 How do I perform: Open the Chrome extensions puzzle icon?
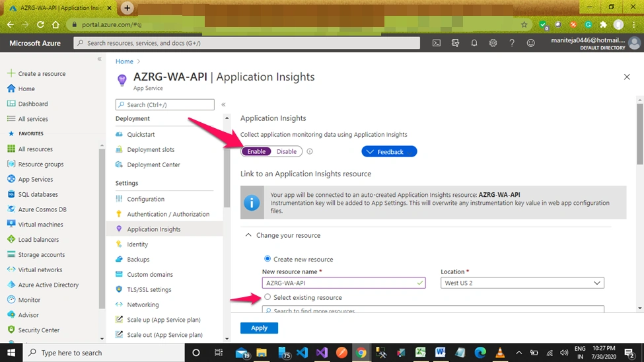[x=603, y=24]
